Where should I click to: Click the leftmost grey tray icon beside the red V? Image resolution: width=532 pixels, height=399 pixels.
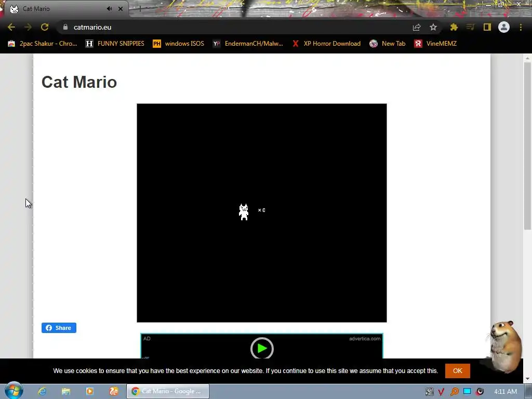(429, 392)
